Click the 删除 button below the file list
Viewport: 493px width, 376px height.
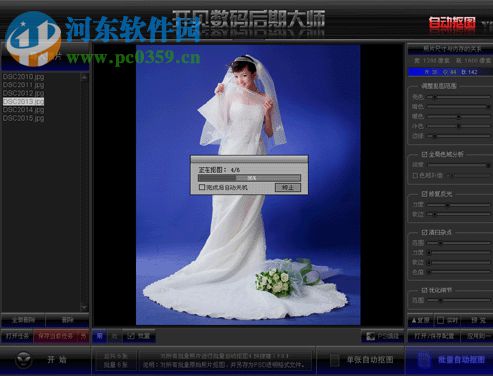click(67, 320)
